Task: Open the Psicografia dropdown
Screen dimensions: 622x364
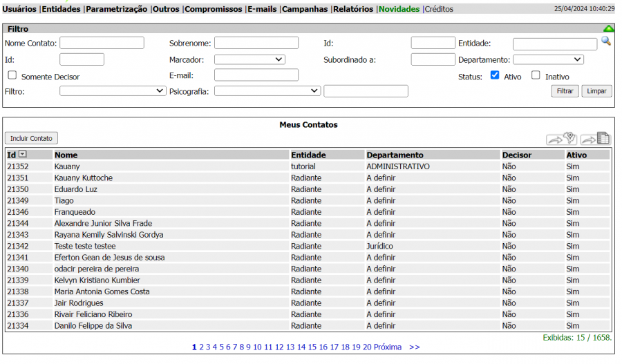Action: click(x=267, y=90)
